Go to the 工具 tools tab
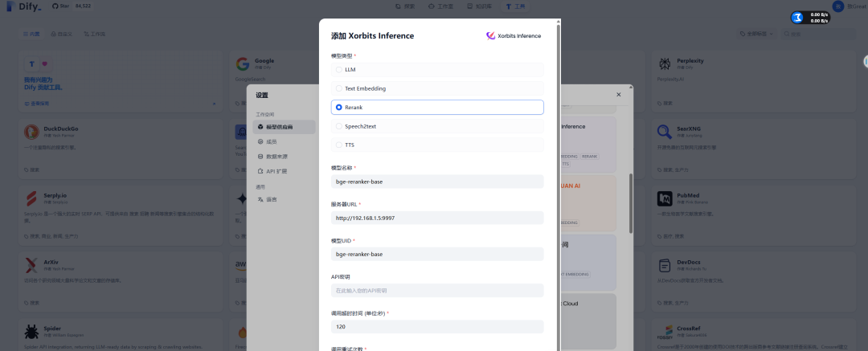 (515, 6)
